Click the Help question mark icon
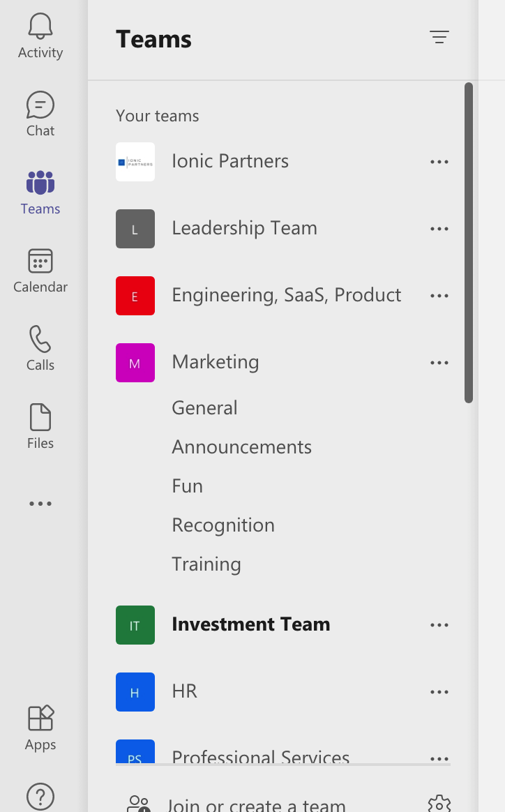The height and width of the screenshot is (812, 505). click(x=40, y=796)
